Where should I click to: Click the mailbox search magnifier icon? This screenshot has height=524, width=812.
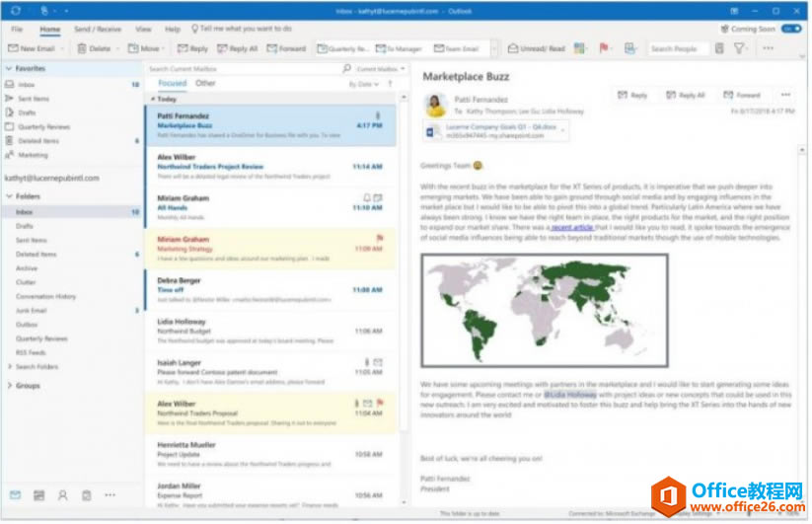tap(347, 68)
